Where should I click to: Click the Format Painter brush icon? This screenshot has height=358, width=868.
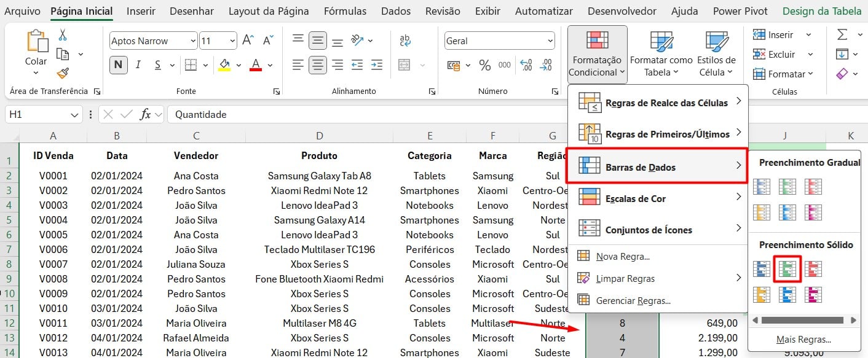click(63, 73)
